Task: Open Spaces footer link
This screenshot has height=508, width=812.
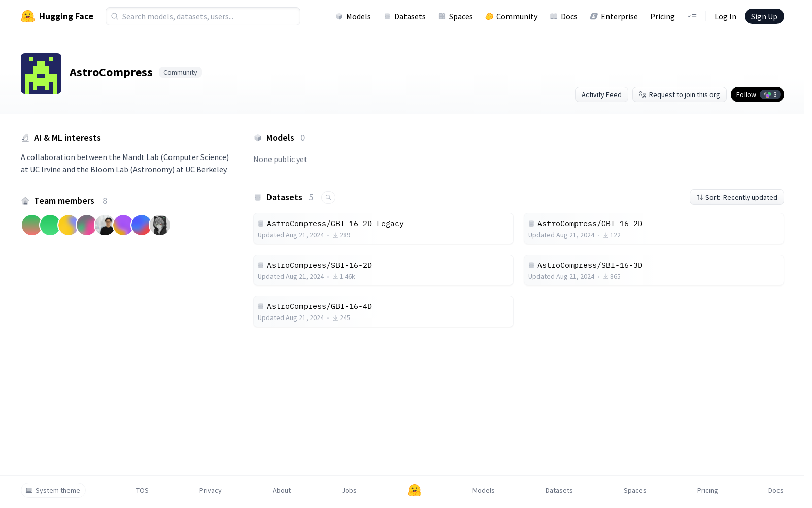Action: 635,490
